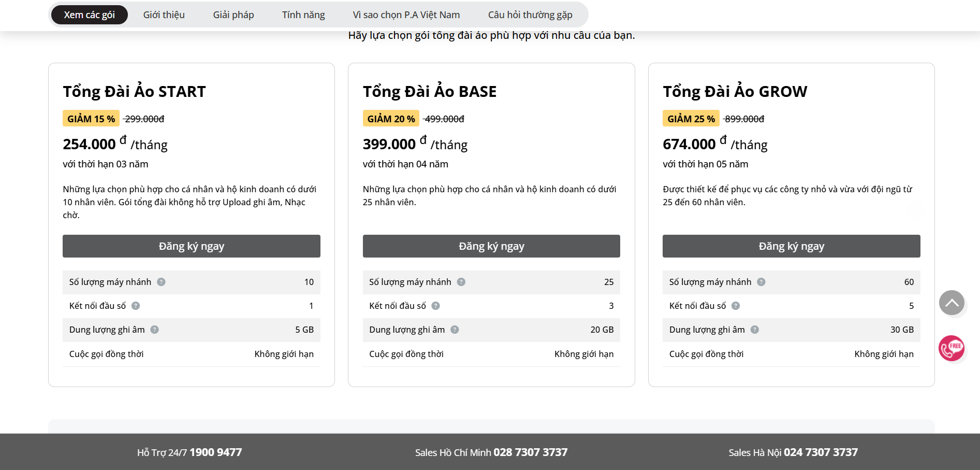
Task: Switch to the 'Giải pháp' tab
Action: tap(233, 15)
